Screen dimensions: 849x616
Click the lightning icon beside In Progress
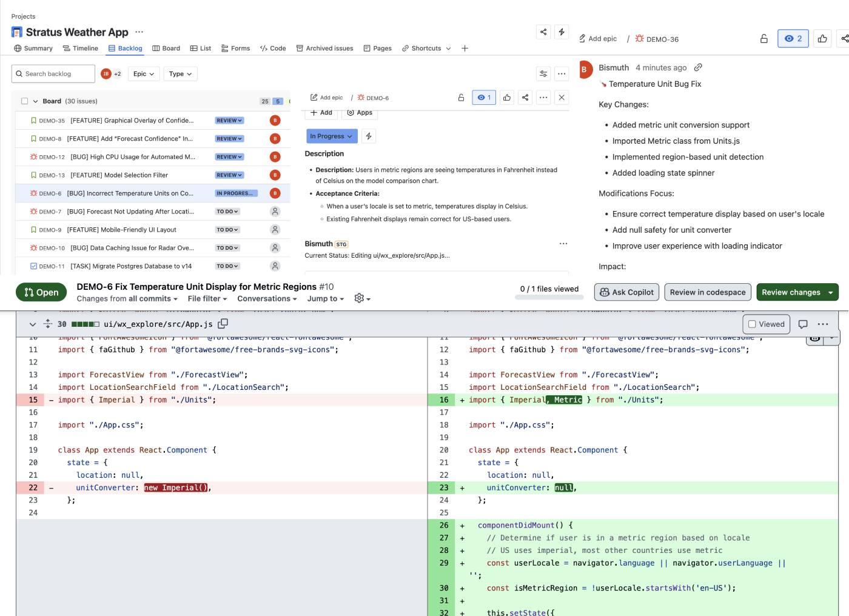pos(369,136)
